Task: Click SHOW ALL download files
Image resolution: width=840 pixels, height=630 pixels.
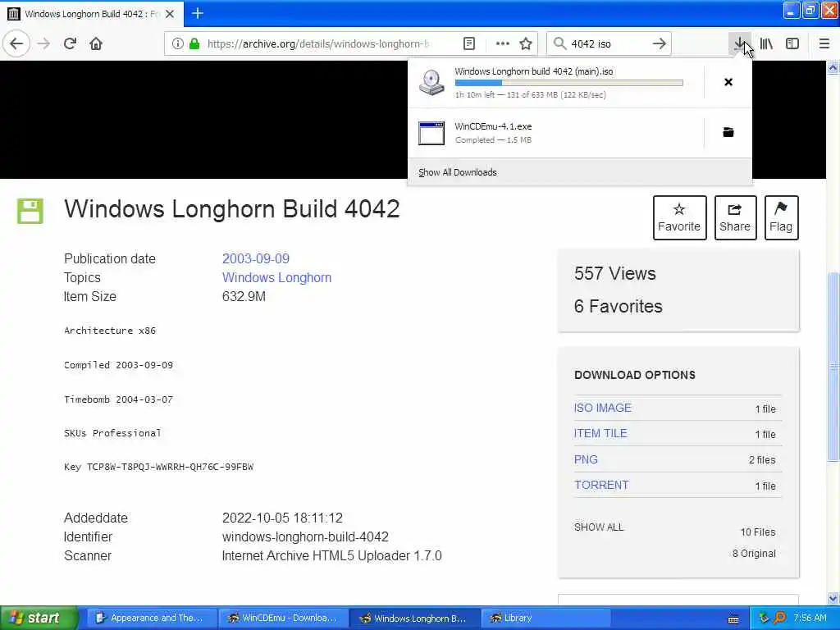Action: 598,527
